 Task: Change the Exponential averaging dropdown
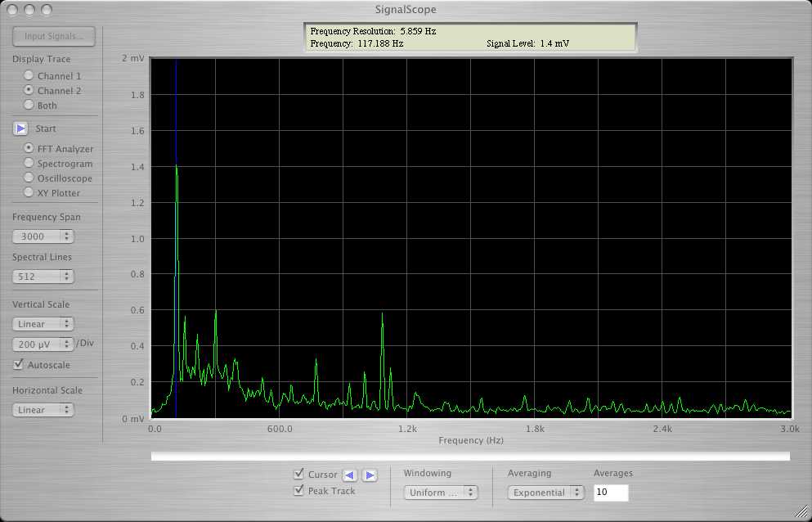pos(545,493)
